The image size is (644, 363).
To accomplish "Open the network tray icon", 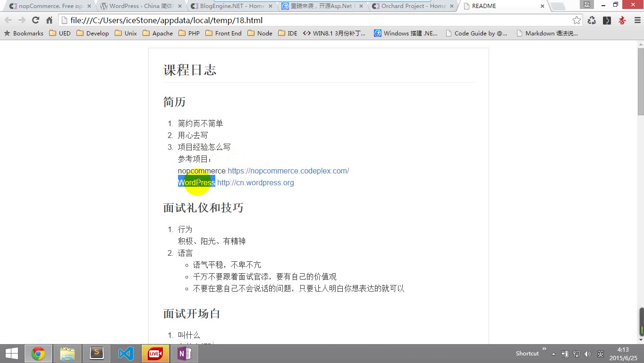I will [576, 354].
